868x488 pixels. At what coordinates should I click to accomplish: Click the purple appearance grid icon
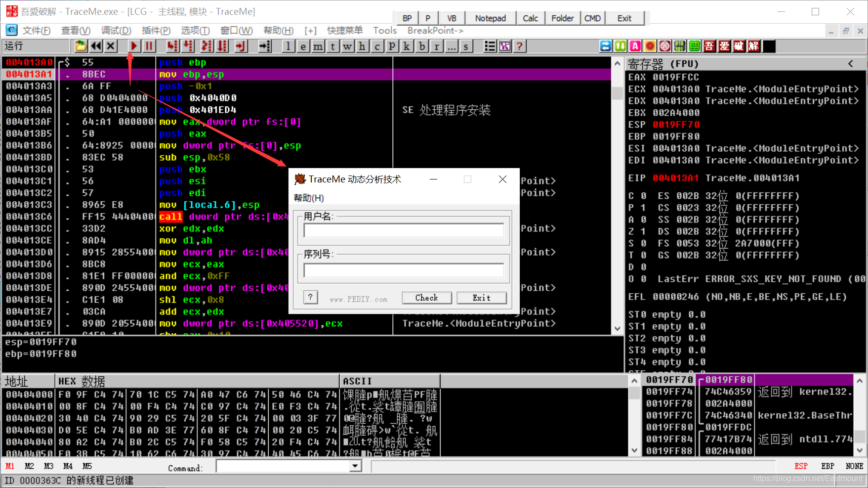[505, 46]
